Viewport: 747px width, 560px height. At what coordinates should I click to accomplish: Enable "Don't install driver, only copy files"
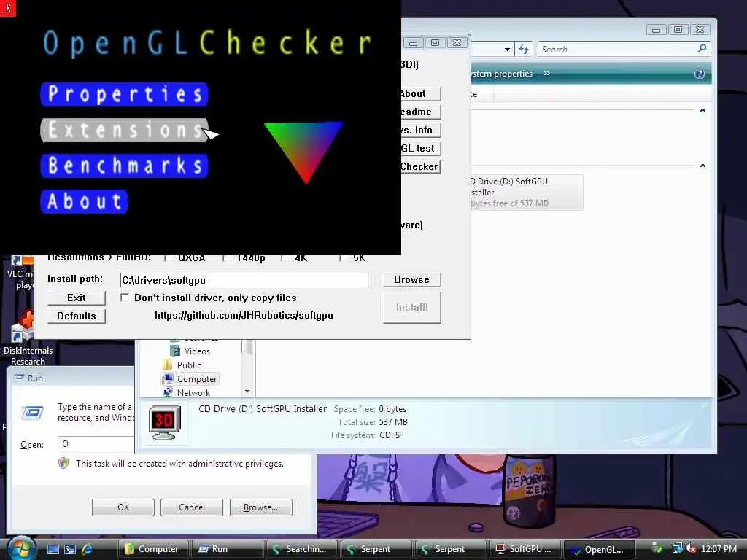click(125, 297)
